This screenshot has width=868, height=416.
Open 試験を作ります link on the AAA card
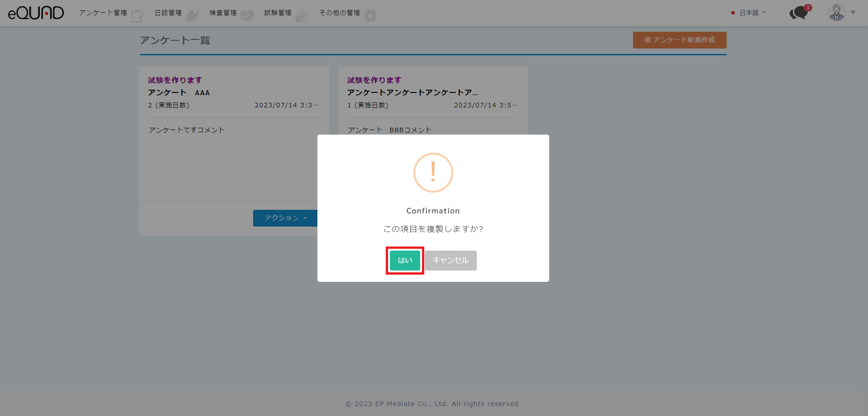click(175, 80)
